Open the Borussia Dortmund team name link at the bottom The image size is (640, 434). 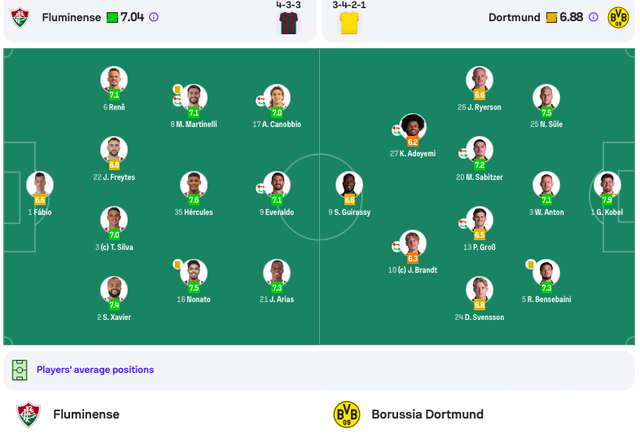click(x=427, y=414)
